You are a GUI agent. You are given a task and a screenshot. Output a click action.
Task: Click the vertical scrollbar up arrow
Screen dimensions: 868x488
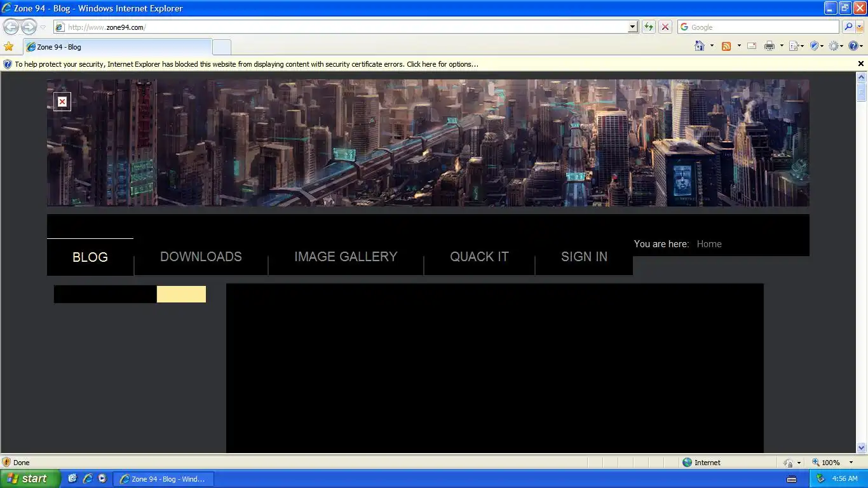pos(862,77)
